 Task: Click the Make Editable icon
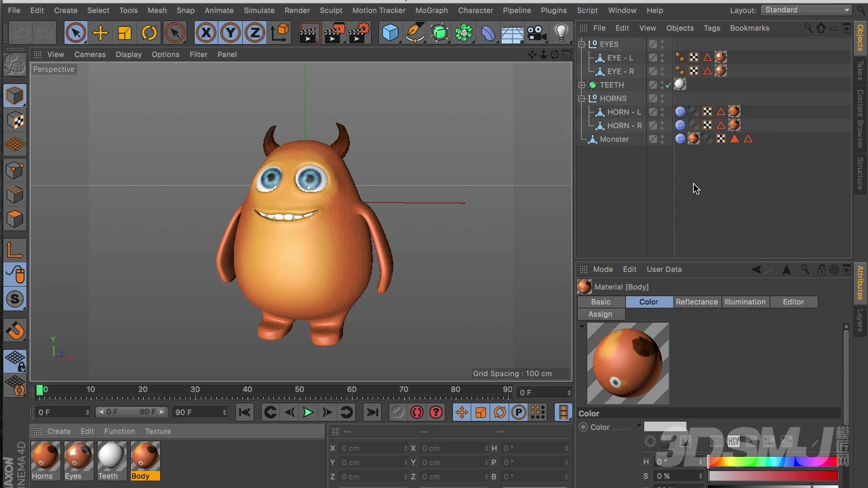tap(15, 65)
